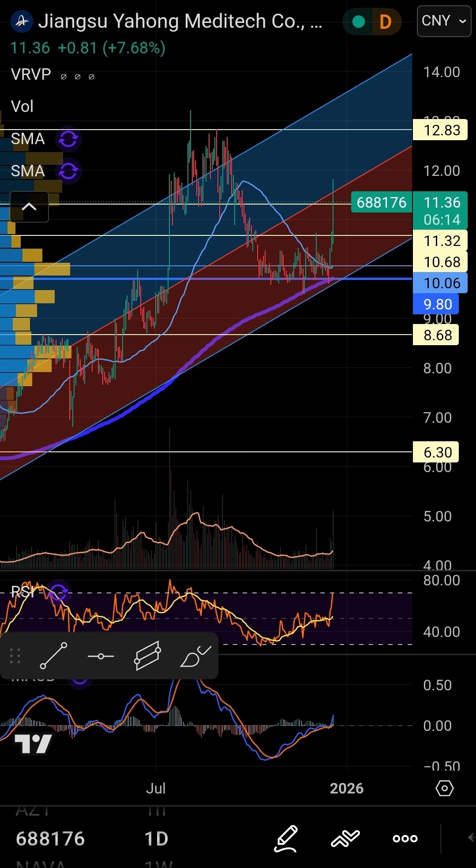Open the indicators panel icon

(345, 838)
